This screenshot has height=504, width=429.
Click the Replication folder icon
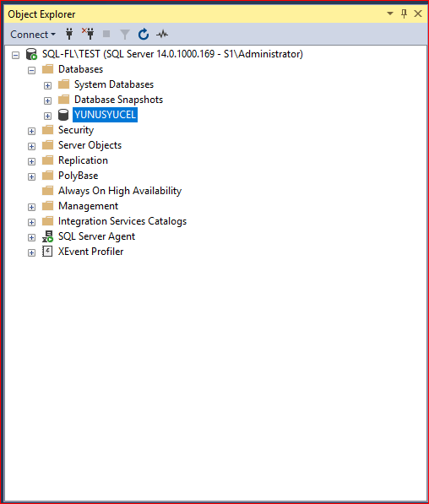coord(47,160)
